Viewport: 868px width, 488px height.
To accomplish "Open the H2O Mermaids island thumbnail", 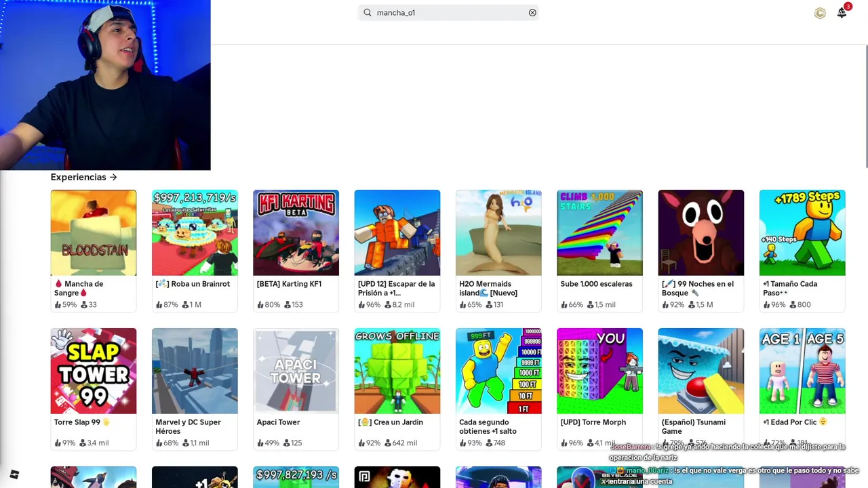I will tap(498, 232).
